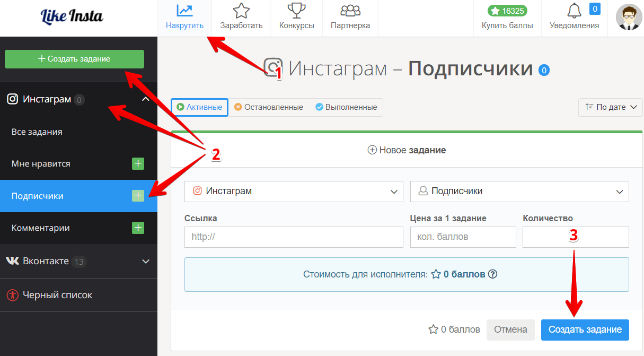644x356 pixels.
Task: Click the Уведомления bell icon
Action: (x=574, y=11)
